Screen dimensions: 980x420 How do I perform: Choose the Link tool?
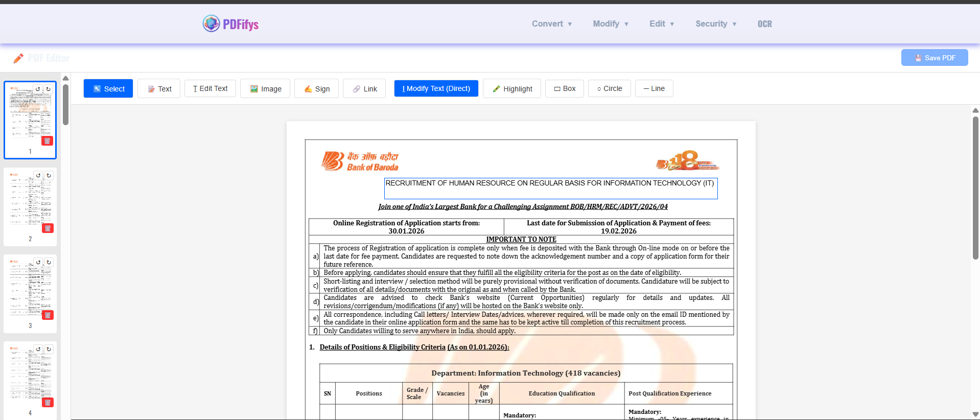pos(364,88)
